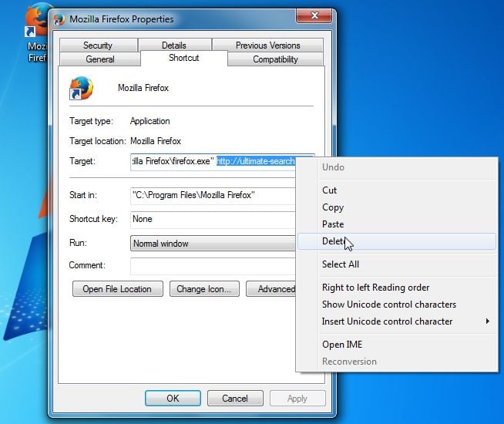Switch to the Security tab

98,45
